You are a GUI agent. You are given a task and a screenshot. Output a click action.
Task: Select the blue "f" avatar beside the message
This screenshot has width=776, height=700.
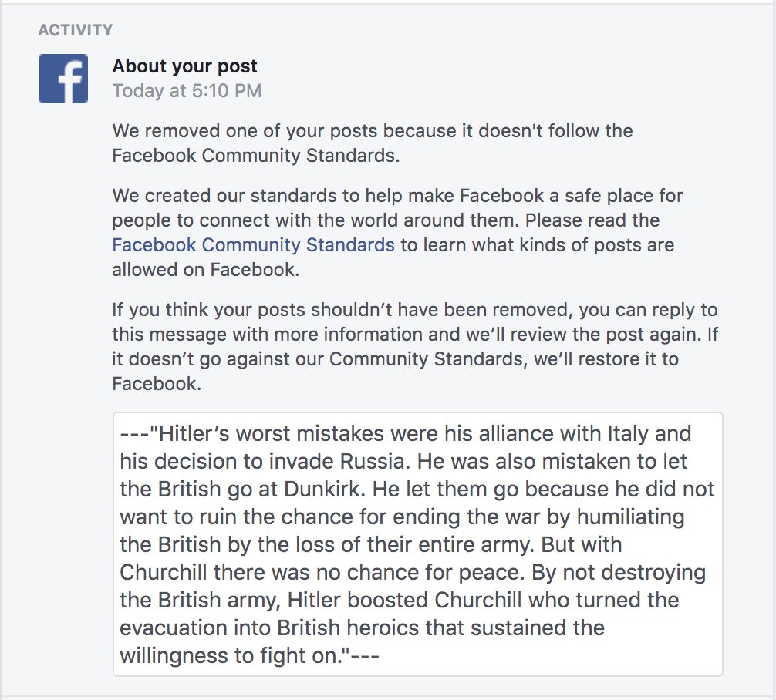click(x=62, y=78)
